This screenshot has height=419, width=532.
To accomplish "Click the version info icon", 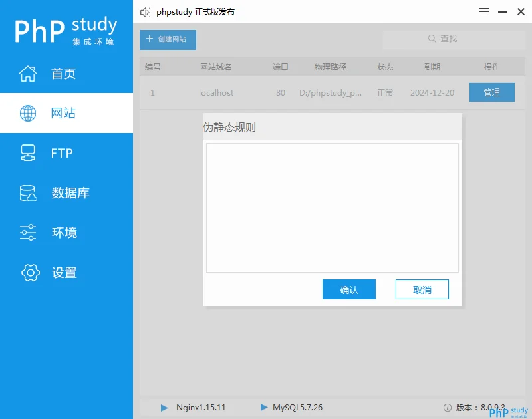I will 447,408.
